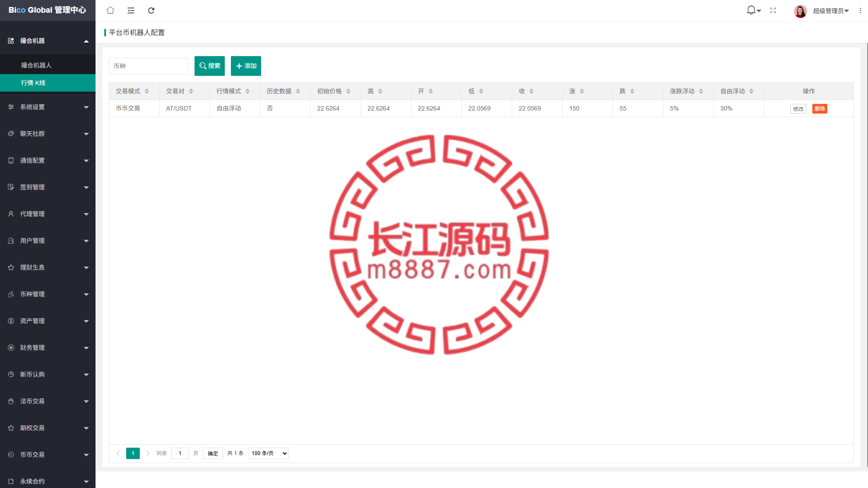Sort by 开 column arrows
868x488 pixels.
pyautogui.click(x=431, y=91)
